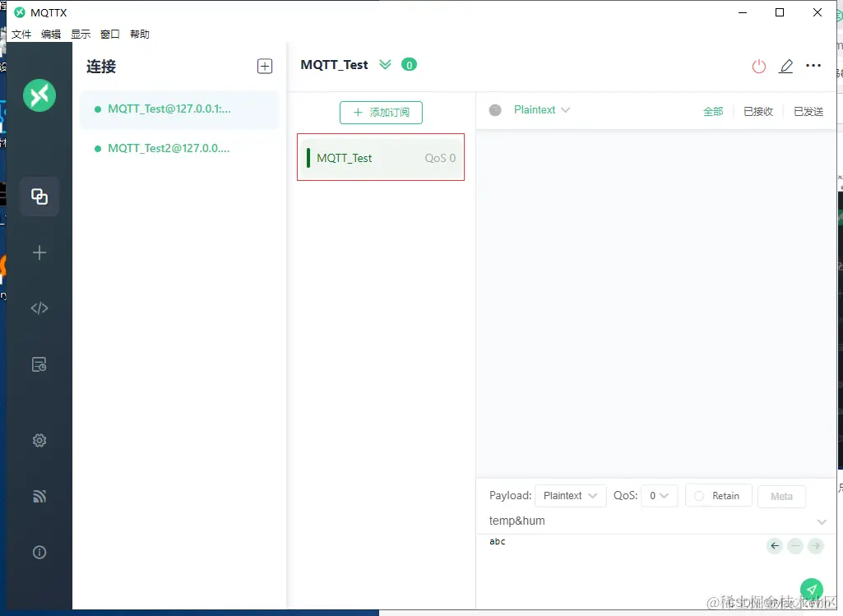Image resolution: width=843 pixels, height=616 pixels.
Task: Open the 显示 menu
Action: click(81, 35)
